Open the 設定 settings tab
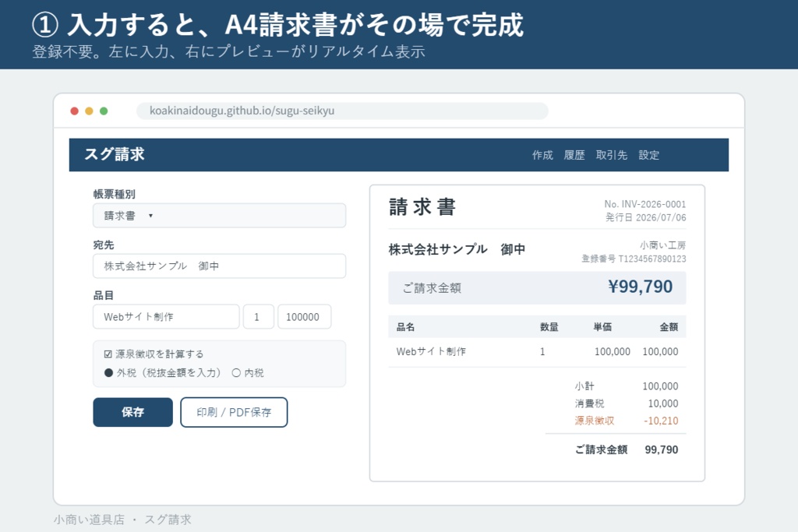This screenshot has width=798, height=532. (649, 155)
